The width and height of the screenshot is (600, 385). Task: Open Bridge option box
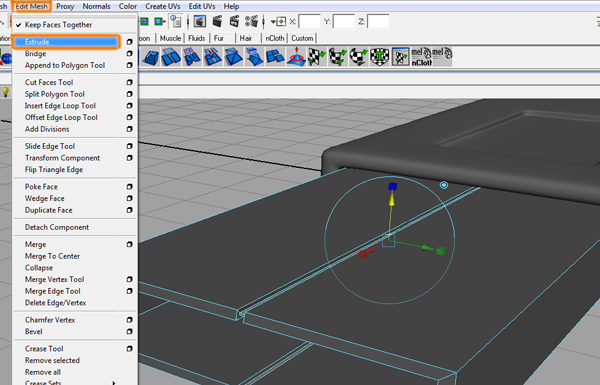[129, 54]
